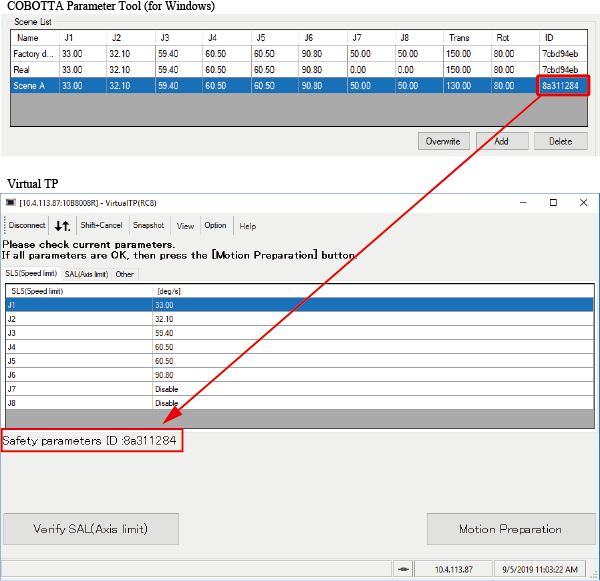
Task: Open the Option menu
Action: point(215,226)
